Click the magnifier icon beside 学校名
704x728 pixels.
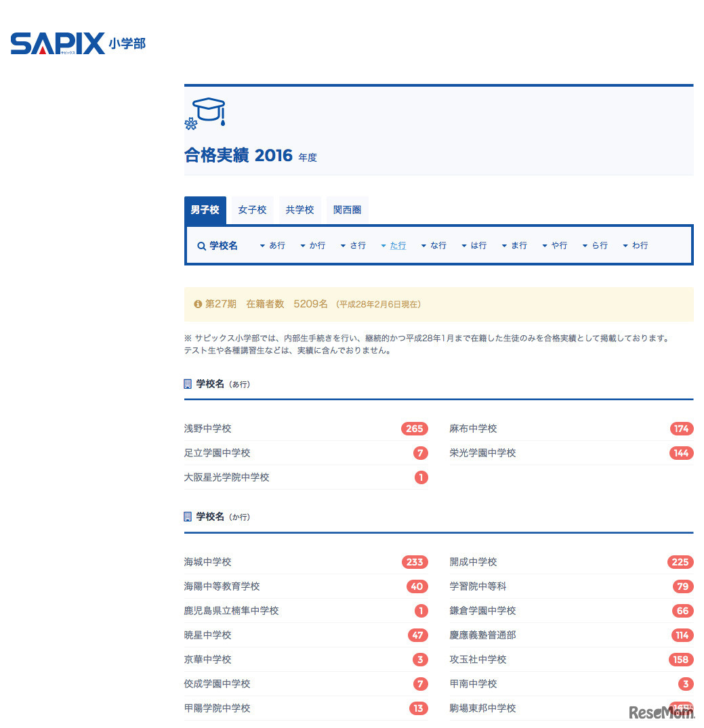pos(201,246)
